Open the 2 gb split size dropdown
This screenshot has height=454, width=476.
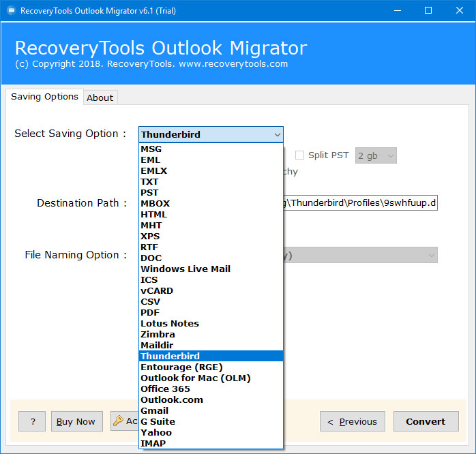pos(376,155)
